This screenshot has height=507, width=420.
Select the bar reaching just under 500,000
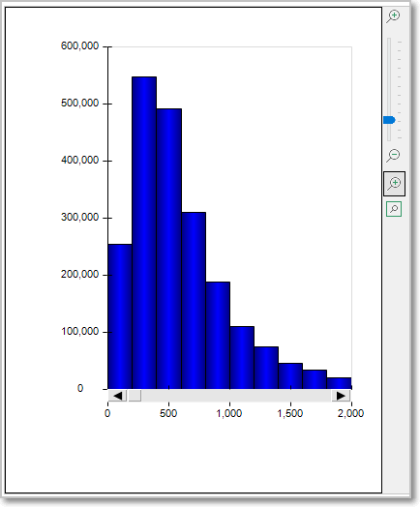point(168,249)
